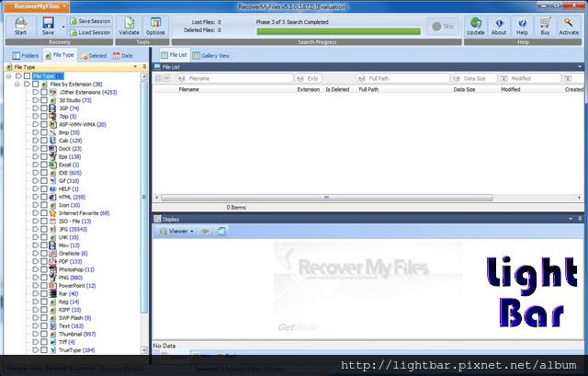Click Save Session button
The height and width of the screenshot is (376, 588).
90,21
